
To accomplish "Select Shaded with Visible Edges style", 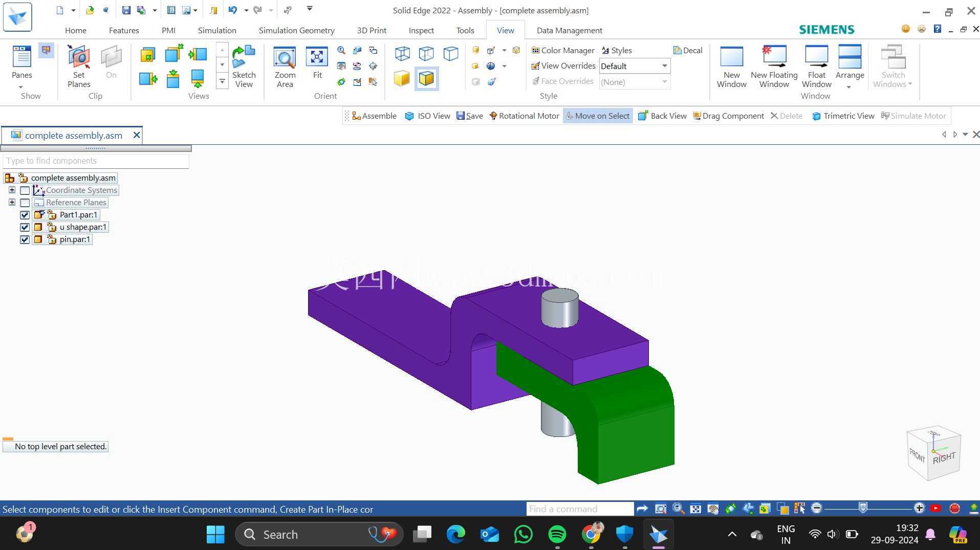I will (x=426, y=78).
